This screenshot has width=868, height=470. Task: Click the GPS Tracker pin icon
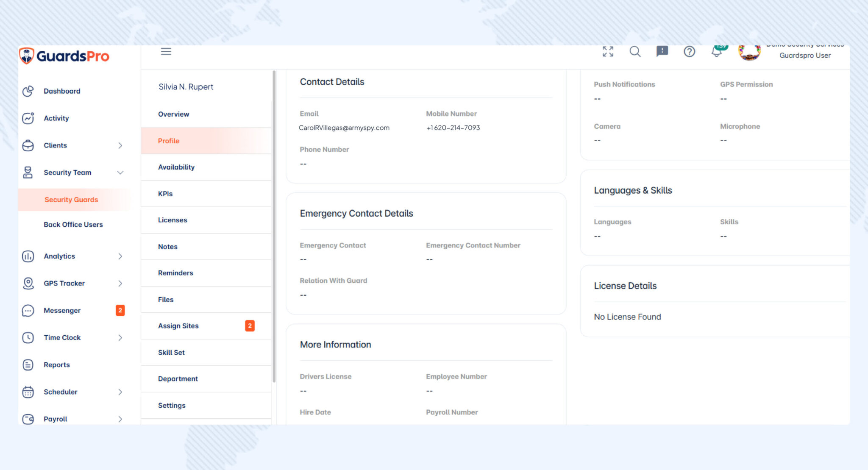(28, 284)
